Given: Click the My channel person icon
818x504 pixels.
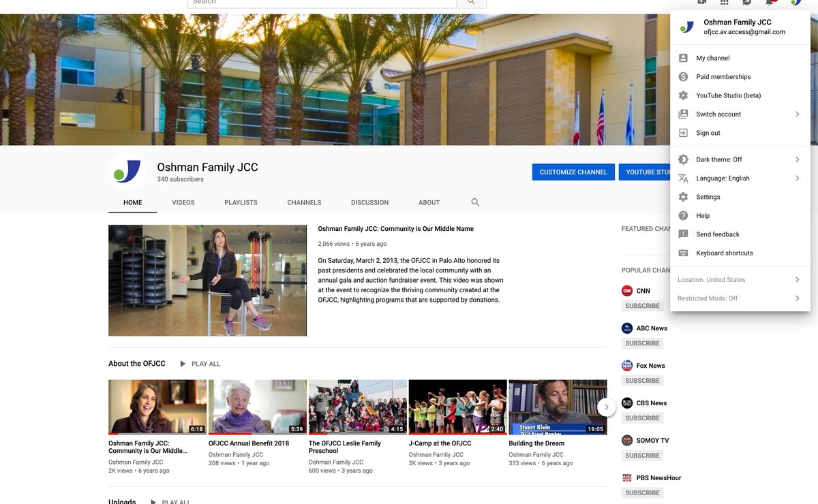Looking at the screenshot, I should 683,59.
